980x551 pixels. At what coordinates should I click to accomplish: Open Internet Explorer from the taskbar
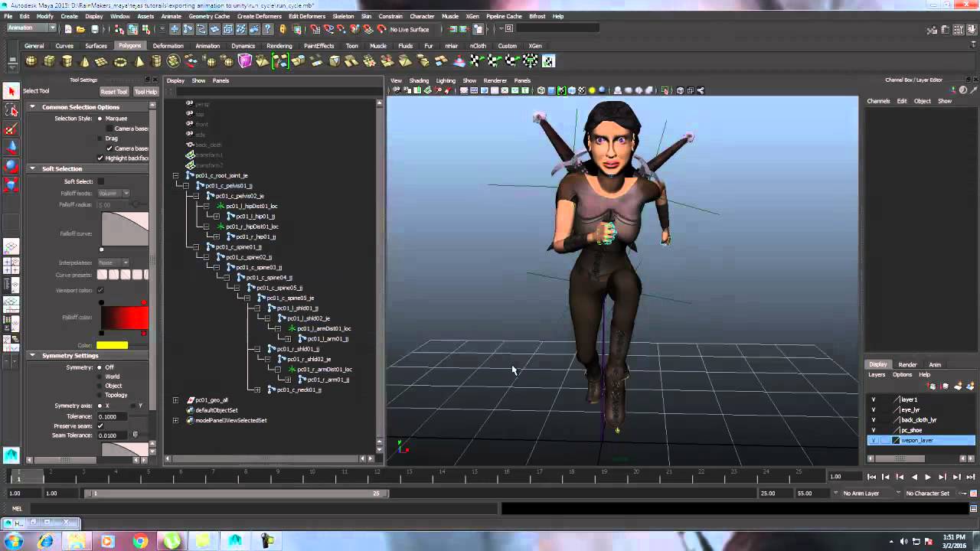click(45, 541)
